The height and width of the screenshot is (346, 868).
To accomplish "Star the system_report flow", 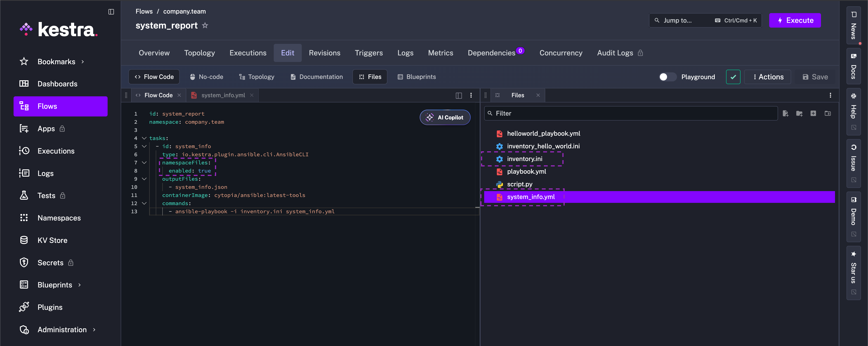I will pyautogui.click(x=205, y=25).
